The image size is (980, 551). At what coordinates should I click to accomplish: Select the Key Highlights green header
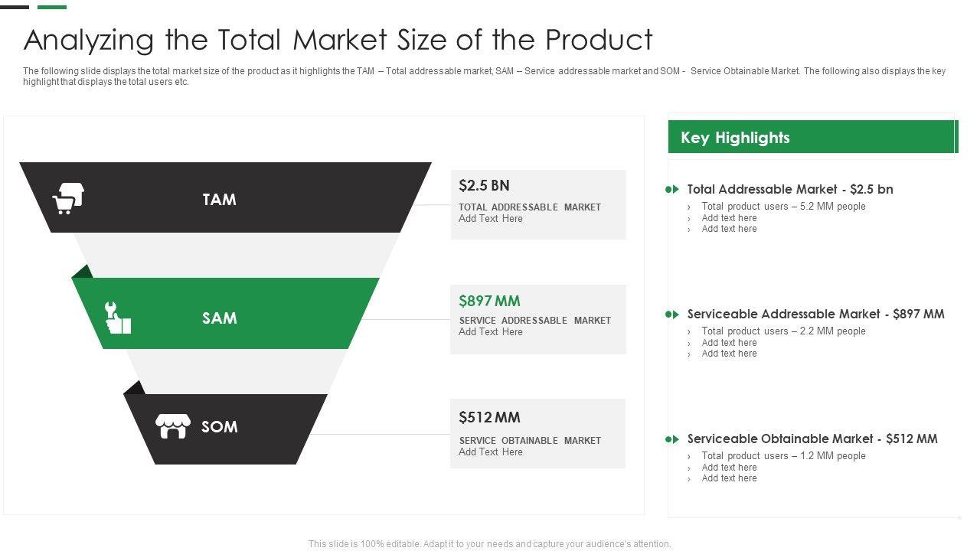(812, 138)
